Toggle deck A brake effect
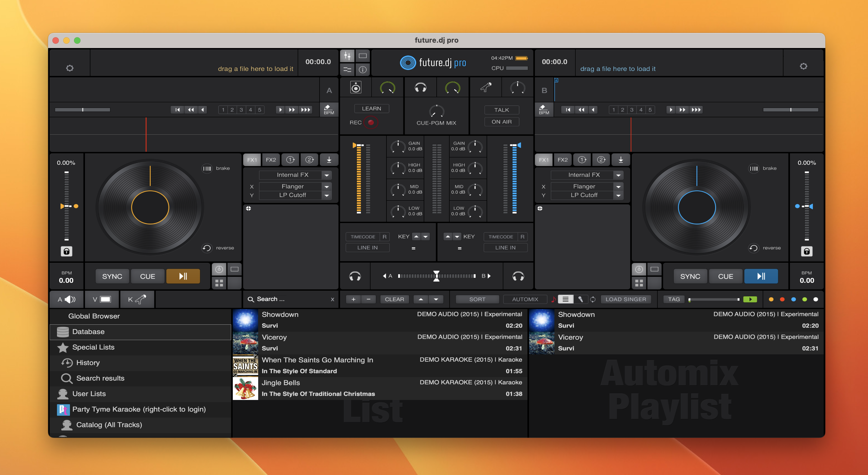Image resolution: width=868 pixels, height=475 pixels. pos(207,168)
